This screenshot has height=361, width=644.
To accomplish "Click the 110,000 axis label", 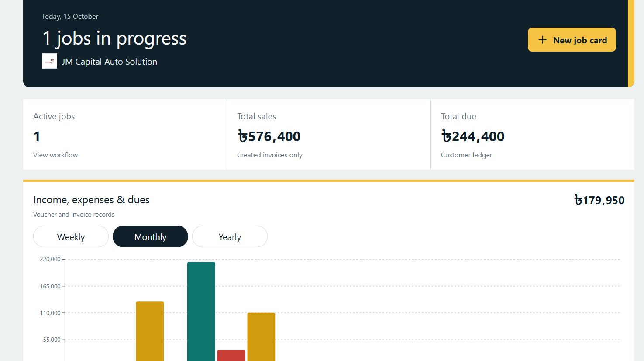I will (50, 313).
